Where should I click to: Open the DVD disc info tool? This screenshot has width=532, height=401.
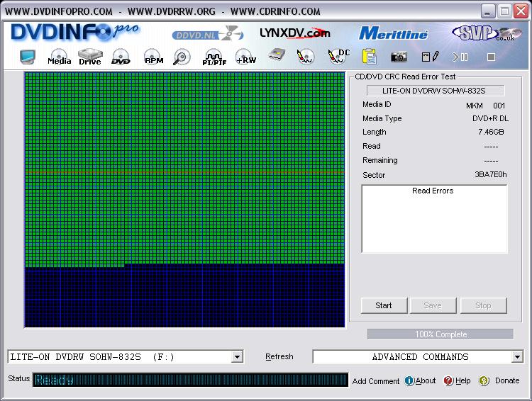[121, 57]
